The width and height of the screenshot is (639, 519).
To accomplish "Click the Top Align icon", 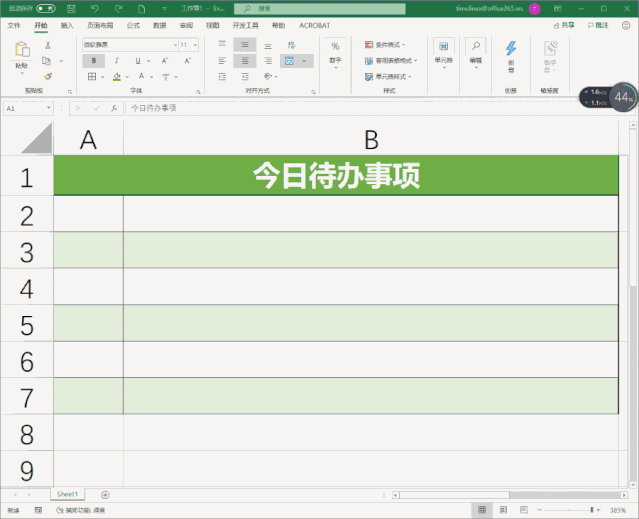I will click(222, 44).
